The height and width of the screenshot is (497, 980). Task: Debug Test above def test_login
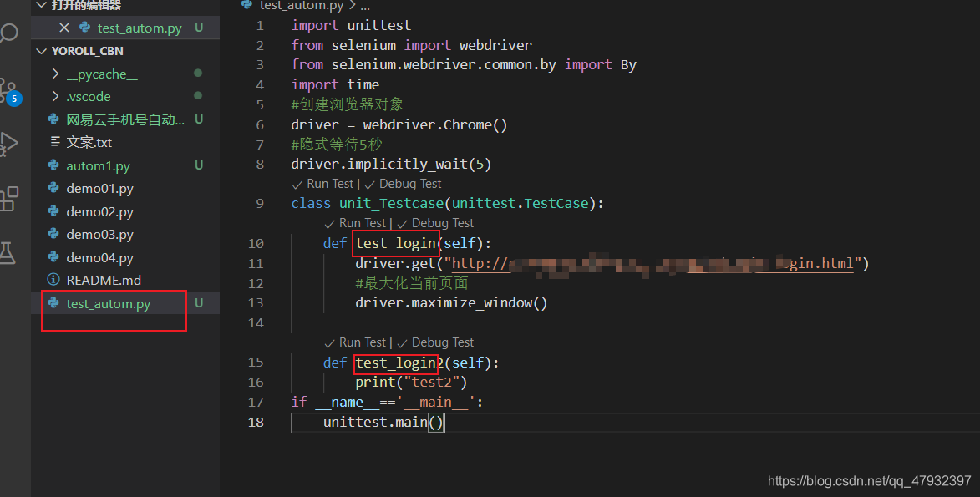(x=443, y=223)
